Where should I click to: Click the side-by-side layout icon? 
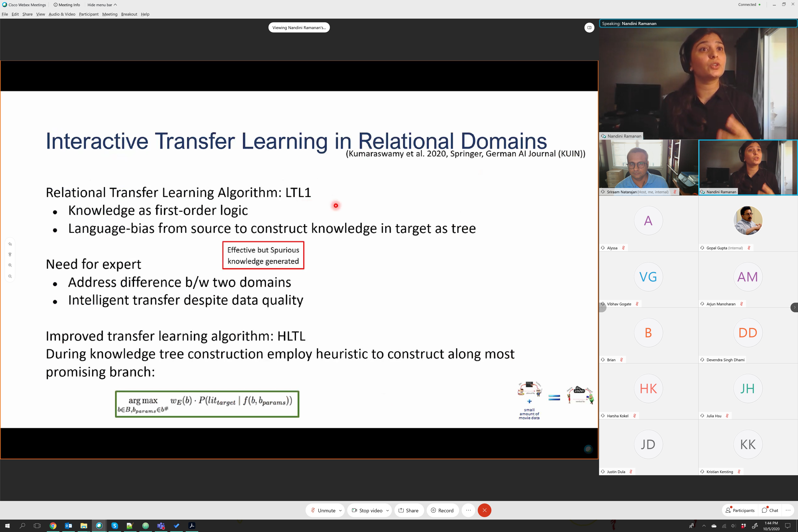(589, 27)
